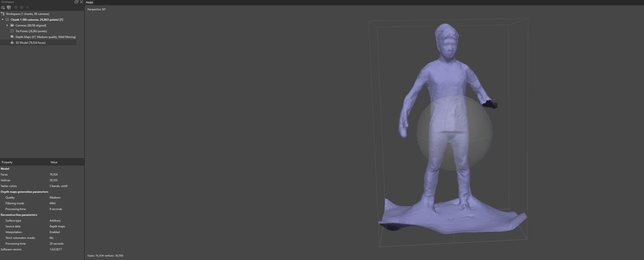Click the Source data value Depth maps
The width and height of the screenshot is (644, 260).
click(57, 226)
